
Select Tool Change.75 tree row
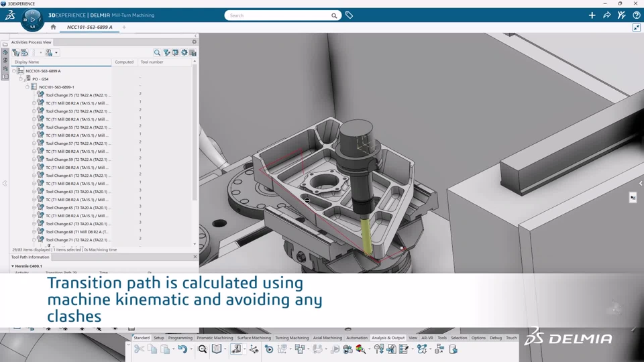(x=78, y=95)
